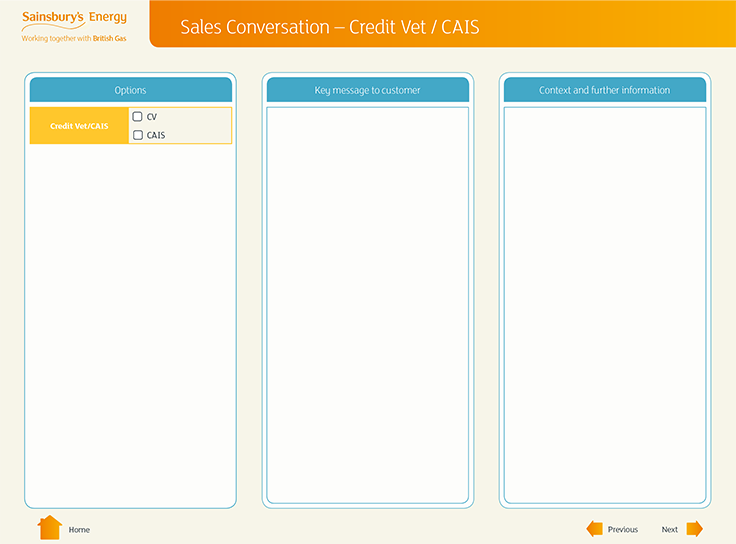Click the Next right arrow icon
The width and height of the screenshot is (736, 544).
(694, 529)
